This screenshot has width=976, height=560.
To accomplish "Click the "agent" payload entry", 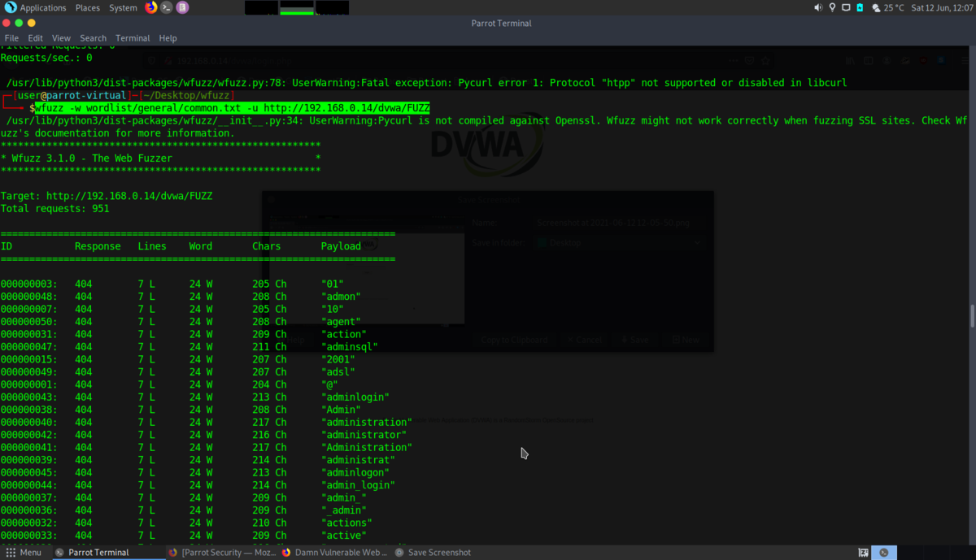I will tap(341, 322).
